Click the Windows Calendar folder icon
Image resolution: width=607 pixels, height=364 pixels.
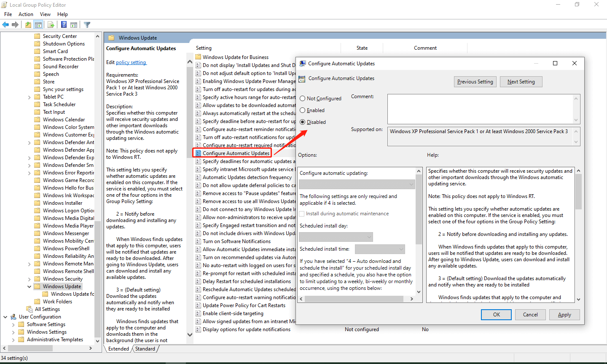(x=37, y=120)
